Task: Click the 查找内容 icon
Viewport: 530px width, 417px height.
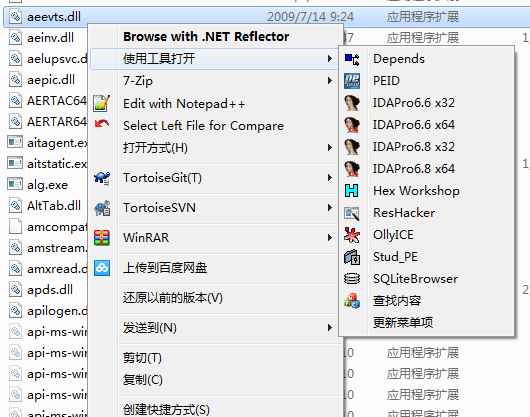Action: pos(352,301)
